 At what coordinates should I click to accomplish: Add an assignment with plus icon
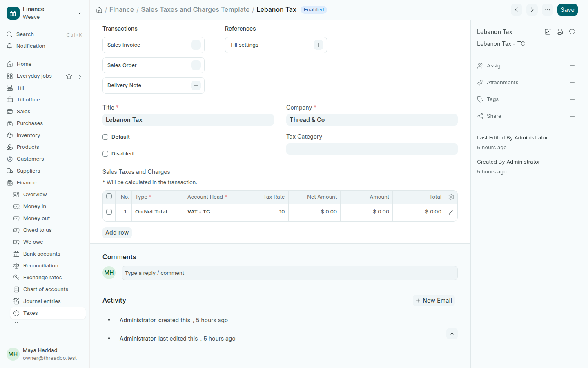tap(572, 66)
